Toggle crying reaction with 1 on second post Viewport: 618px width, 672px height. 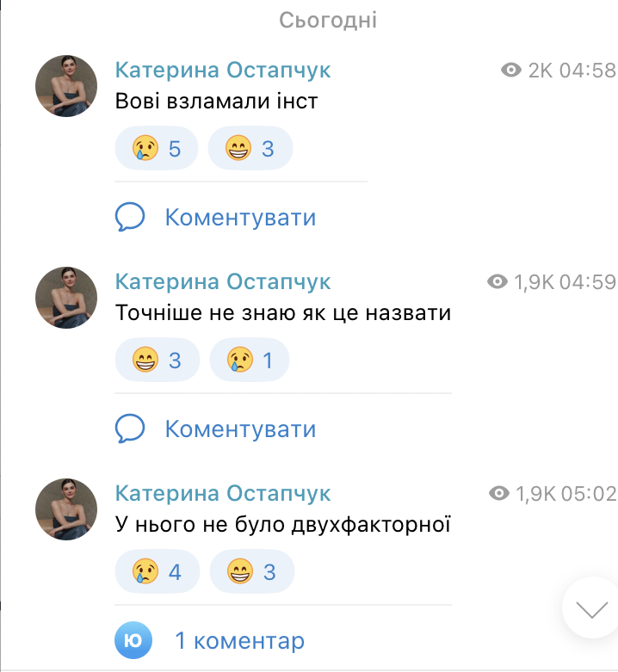(x=250, y=360)
